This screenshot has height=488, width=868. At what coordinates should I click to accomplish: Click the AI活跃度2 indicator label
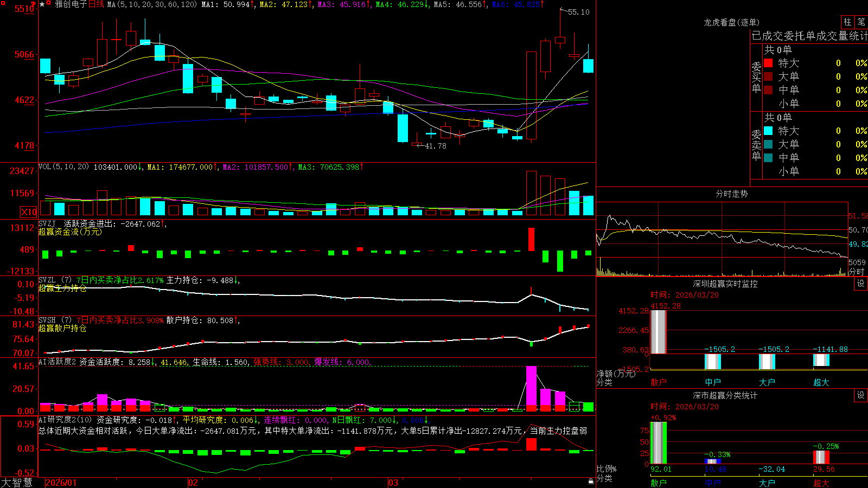(57, 362)
